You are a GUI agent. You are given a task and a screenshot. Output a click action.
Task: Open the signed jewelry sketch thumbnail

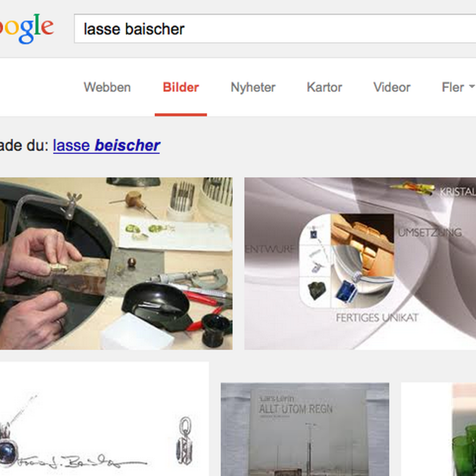104,419
